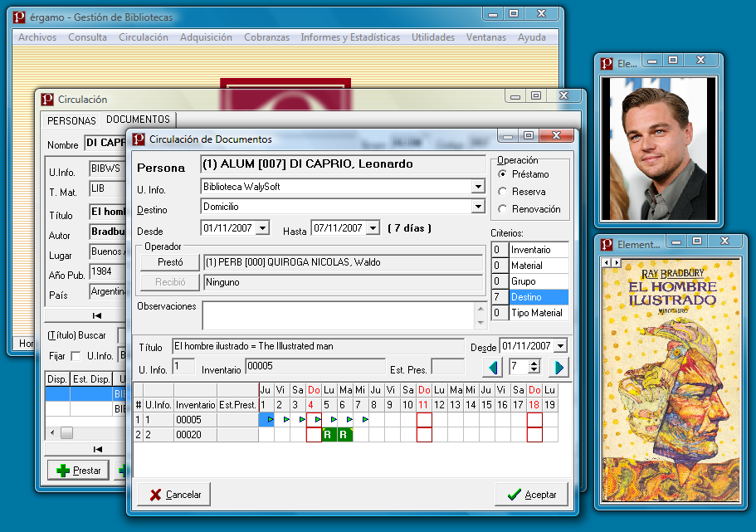Switch to the PERSONAS tab

(71, 120)
